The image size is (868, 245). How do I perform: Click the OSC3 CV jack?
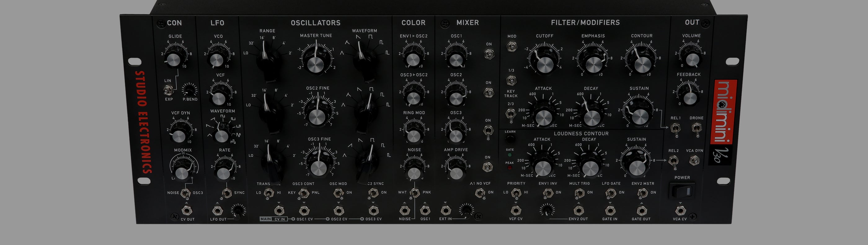click(x=373, y=211)
